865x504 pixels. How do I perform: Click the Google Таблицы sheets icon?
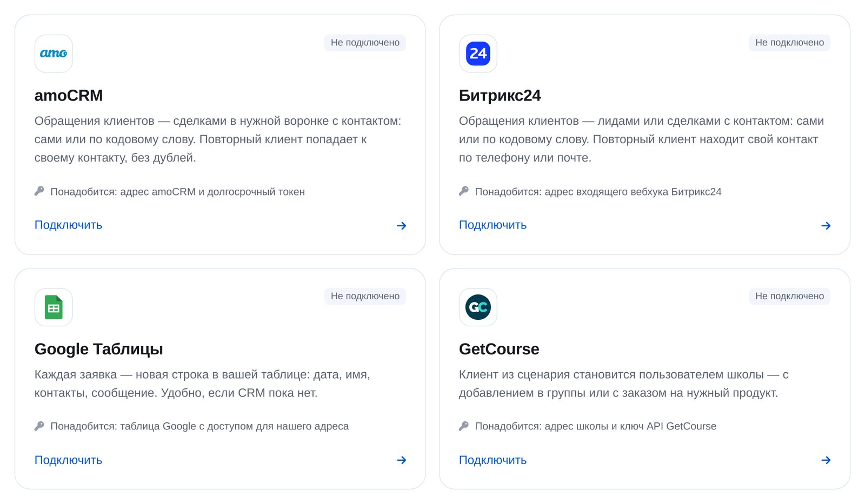pyautogui.click(x=54, y=307)
